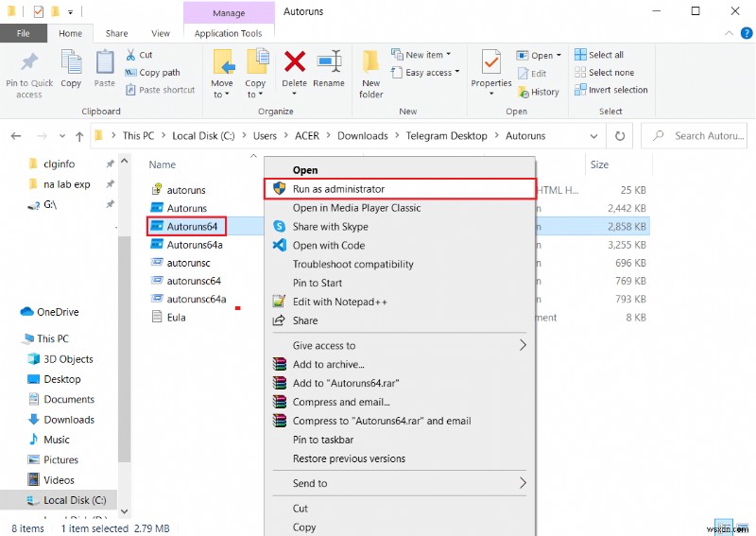Click the Pin to Quick access icon
The width and height of the screenshot is (756, 536).
click(x=29, y=62)
